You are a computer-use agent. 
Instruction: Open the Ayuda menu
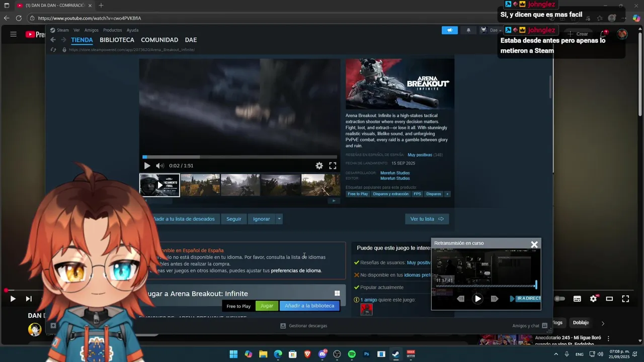click(132, 30)
